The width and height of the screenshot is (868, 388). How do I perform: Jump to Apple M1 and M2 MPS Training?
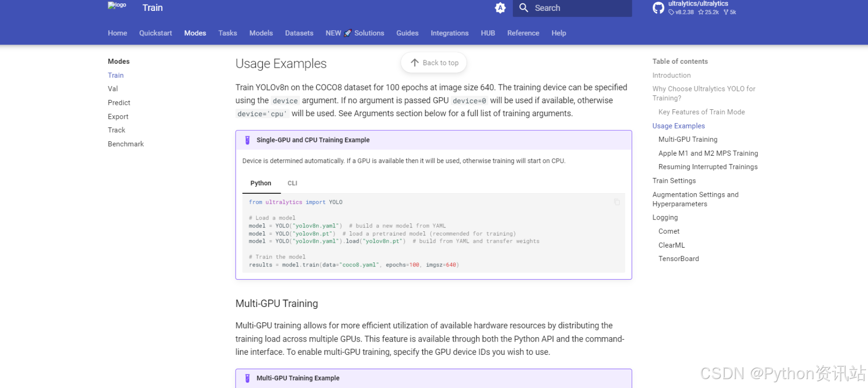[x=708, y=153]
